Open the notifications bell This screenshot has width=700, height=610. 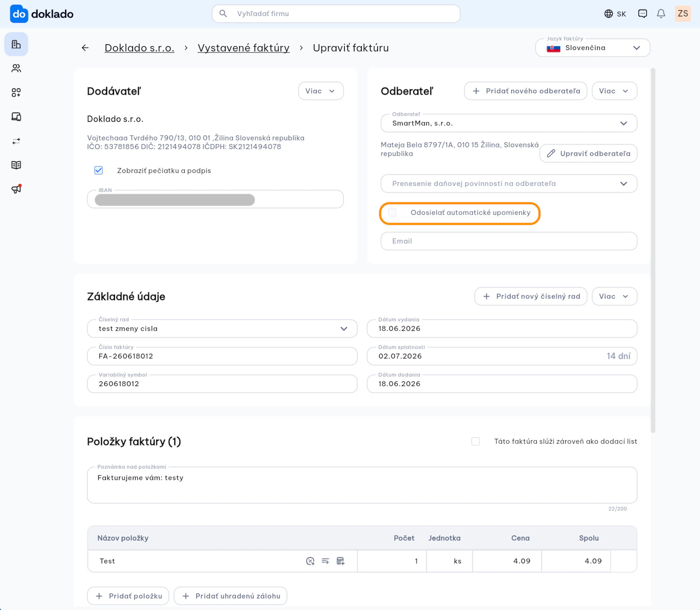[661, 14]
